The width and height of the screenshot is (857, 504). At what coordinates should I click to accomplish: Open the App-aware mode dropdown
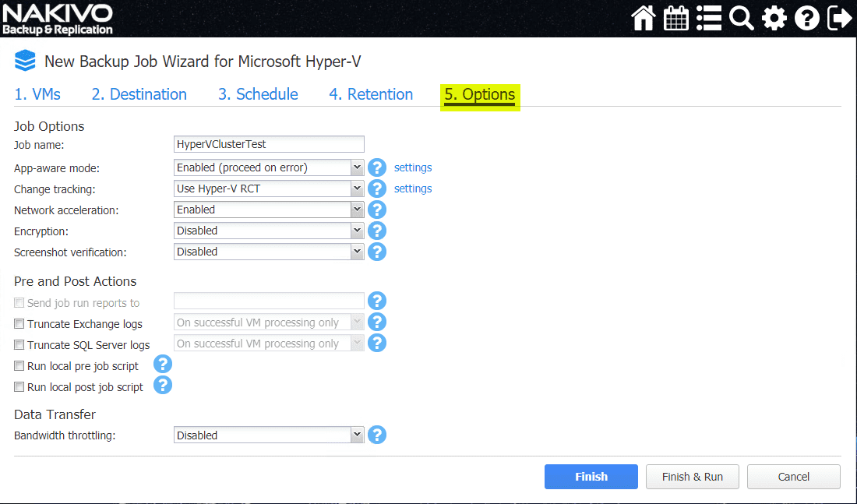point(269,167)
